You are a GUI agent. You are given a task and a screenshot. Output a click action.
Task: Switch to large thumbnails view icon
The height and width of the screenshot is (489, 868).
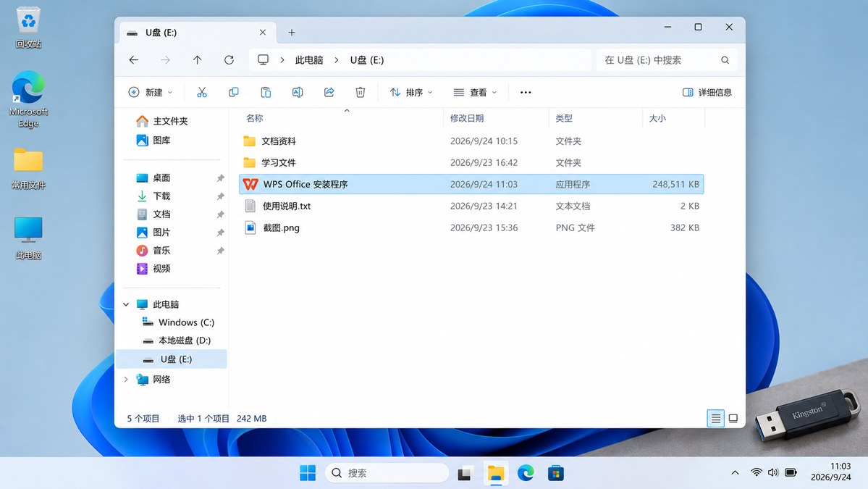point(733,418)
